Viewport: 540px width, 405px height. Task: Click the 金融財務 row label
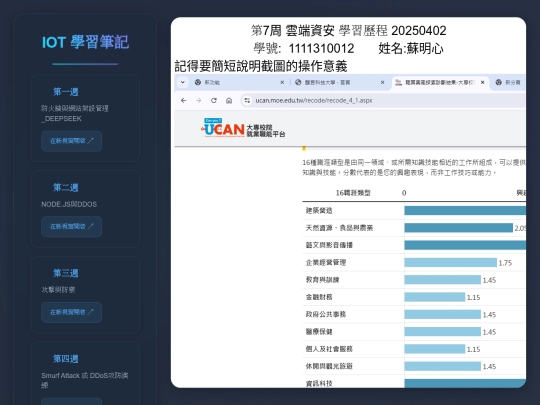coord(319,297)
